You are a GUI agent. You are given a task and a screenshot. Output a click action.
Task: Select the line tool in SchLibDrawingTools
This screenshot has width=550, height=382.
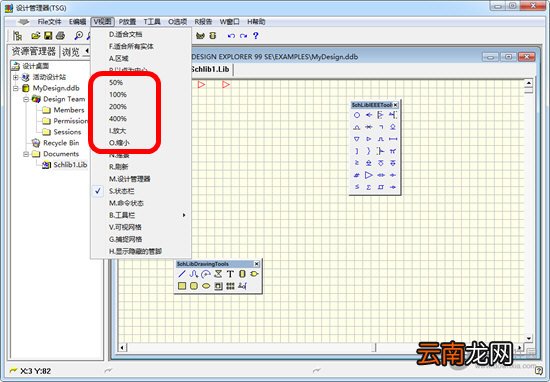[x=182, y=274]
